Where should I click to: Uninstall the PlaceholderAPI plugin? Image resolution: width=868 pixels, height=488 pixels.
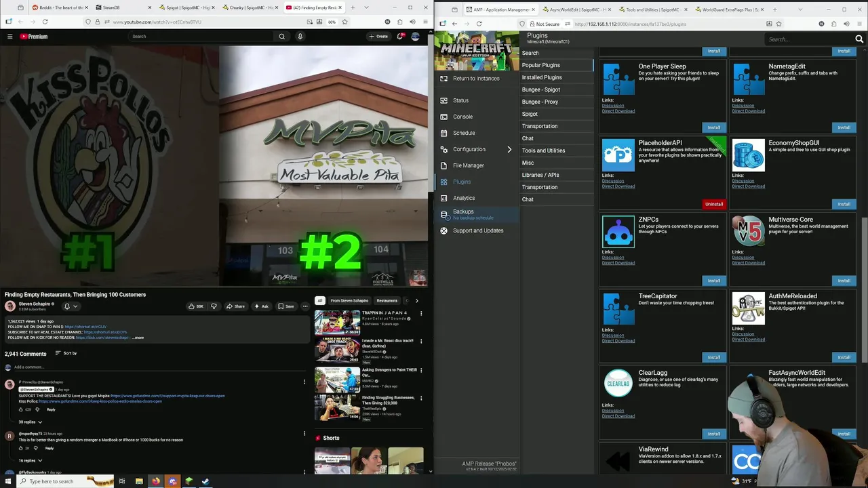[x=714, y=204]
